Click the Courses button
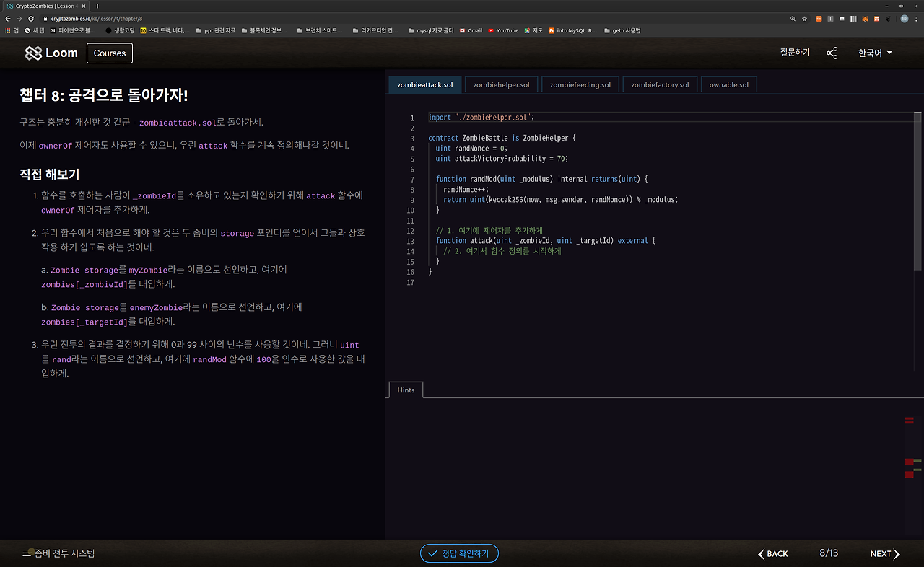Image resolution: width=924 pixels, height=567 pixels. (110, 53)
